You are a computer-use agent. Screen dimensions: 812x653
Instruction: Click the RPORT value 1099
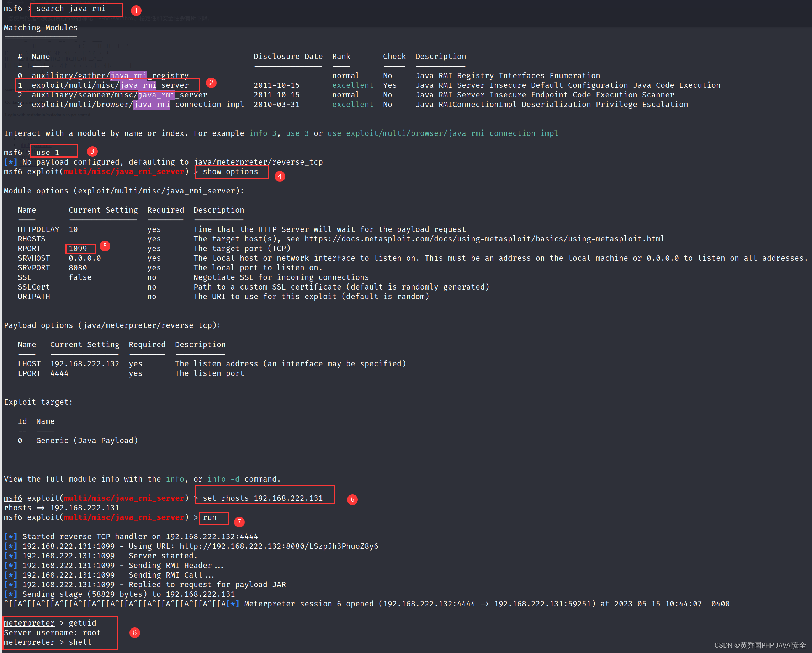78,249
